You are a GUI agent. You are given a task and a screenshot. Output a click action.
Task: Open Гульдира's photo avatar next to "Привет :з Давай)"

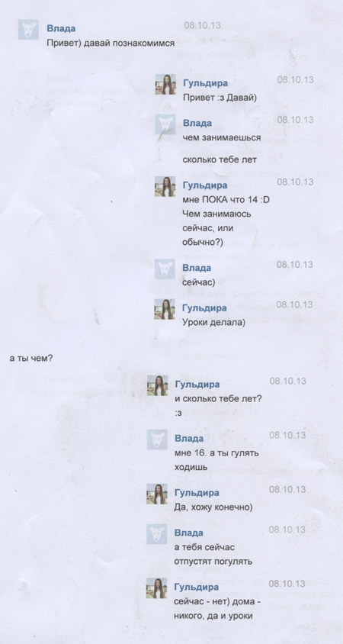[x=165, y=85]
